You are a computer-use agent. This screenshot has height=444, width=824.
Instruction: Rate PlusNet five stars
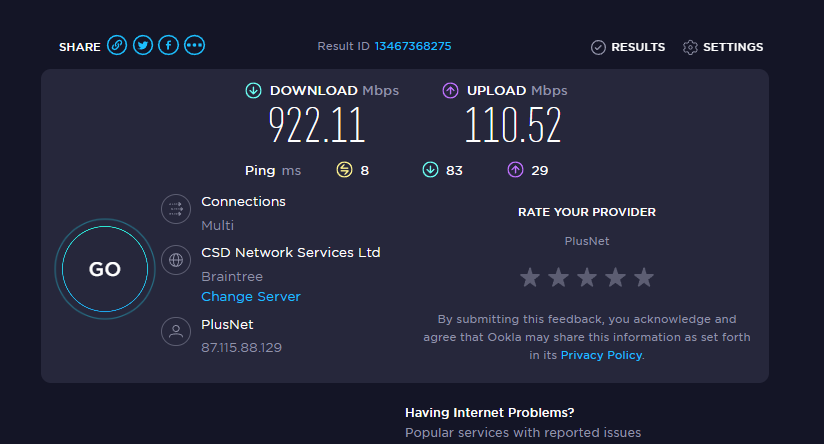[644, 277]
